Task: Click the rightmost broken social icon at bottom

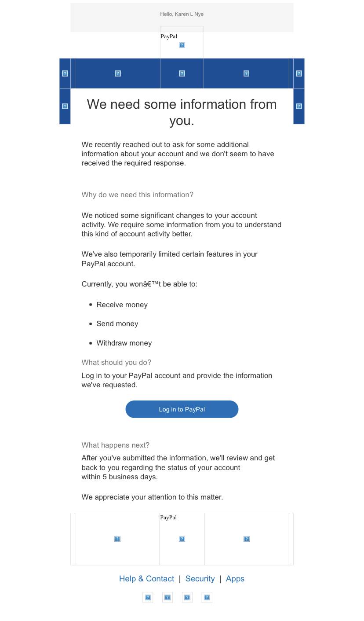Action: pos(207,597)
